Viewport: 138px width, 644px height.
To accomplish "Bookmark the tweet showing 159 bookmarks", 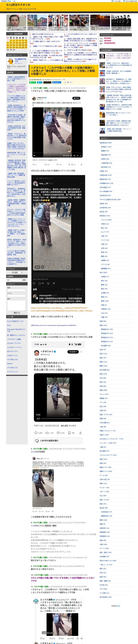I will click(72, 165).
